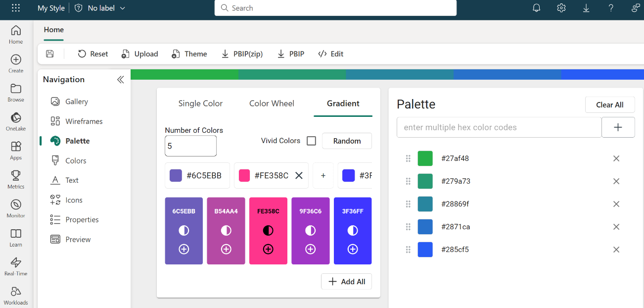Click PBIP download in toolbar
This screenshot has width=644, height=308.
[291, 54]
